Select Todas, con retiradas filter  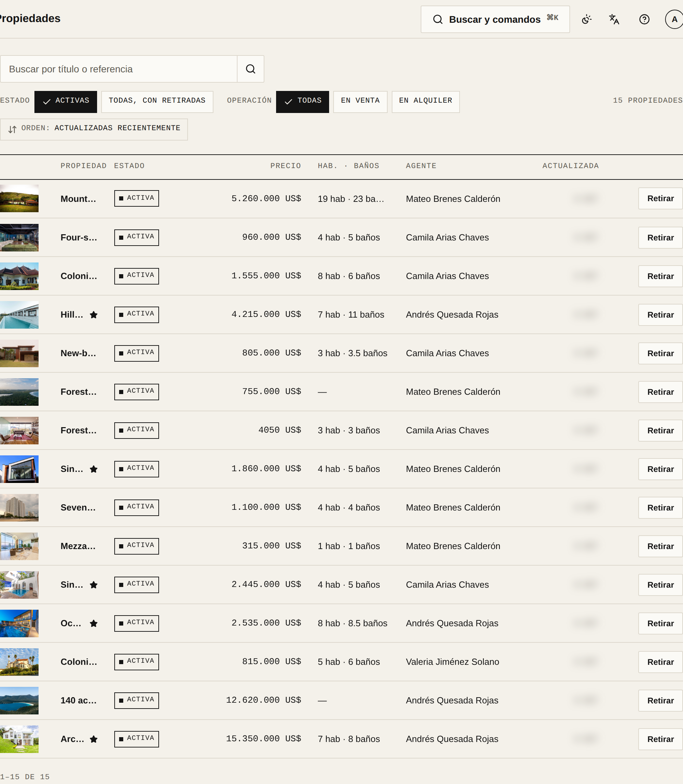pyautogui.click(x=157, y=102)
